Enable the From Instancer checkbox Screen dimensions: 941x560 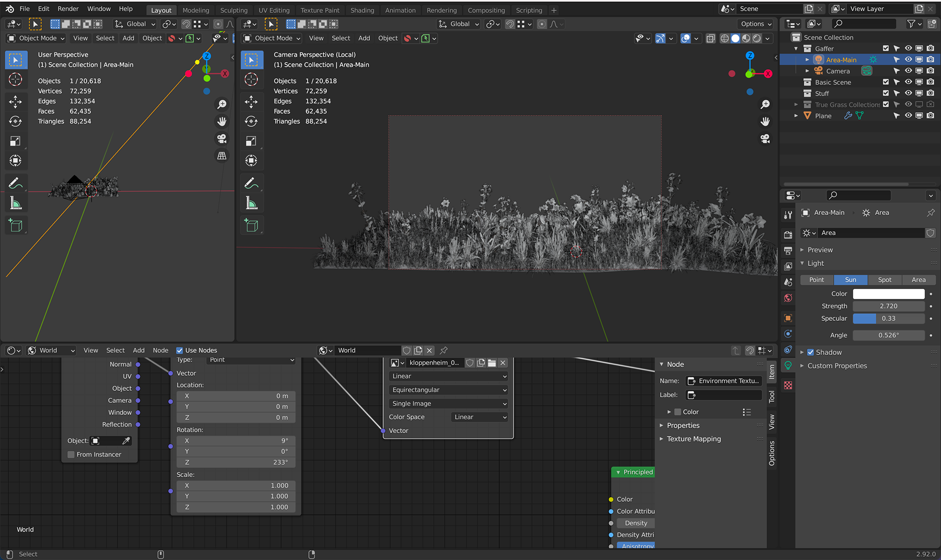click(71, 455)
